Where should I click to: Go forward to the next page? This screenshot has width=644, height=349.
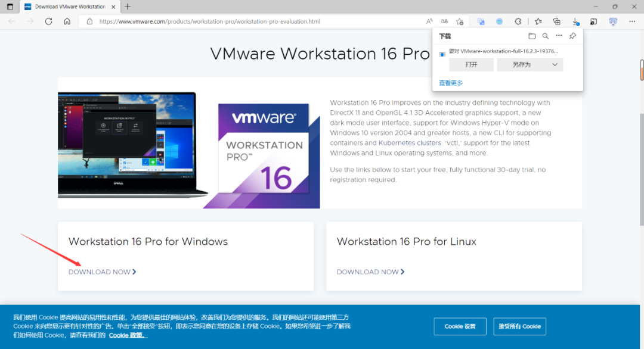30,21
